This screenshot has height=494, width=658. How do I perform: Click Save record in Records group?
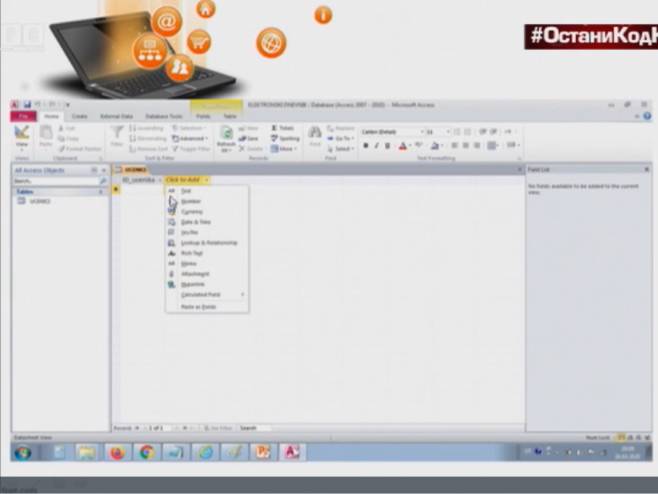248,138
